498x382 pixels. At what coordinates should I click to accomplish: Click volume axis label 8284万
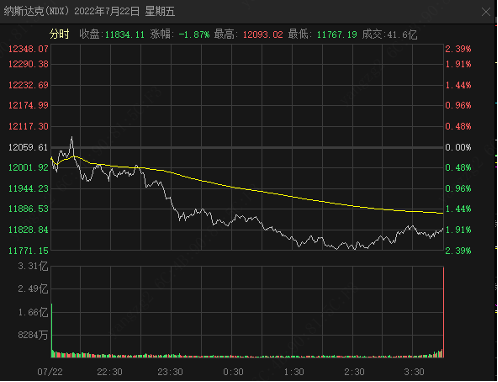pos(33,335)
